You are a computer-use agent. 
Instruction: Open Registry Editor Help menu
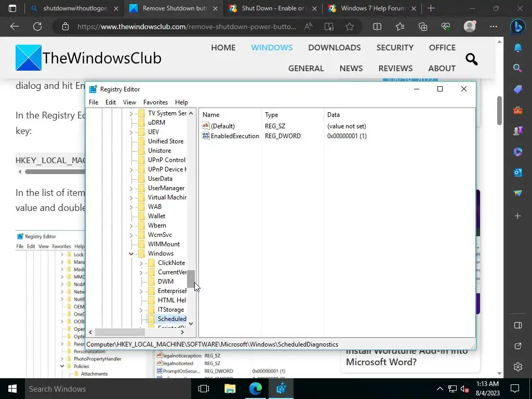[181, 102]
